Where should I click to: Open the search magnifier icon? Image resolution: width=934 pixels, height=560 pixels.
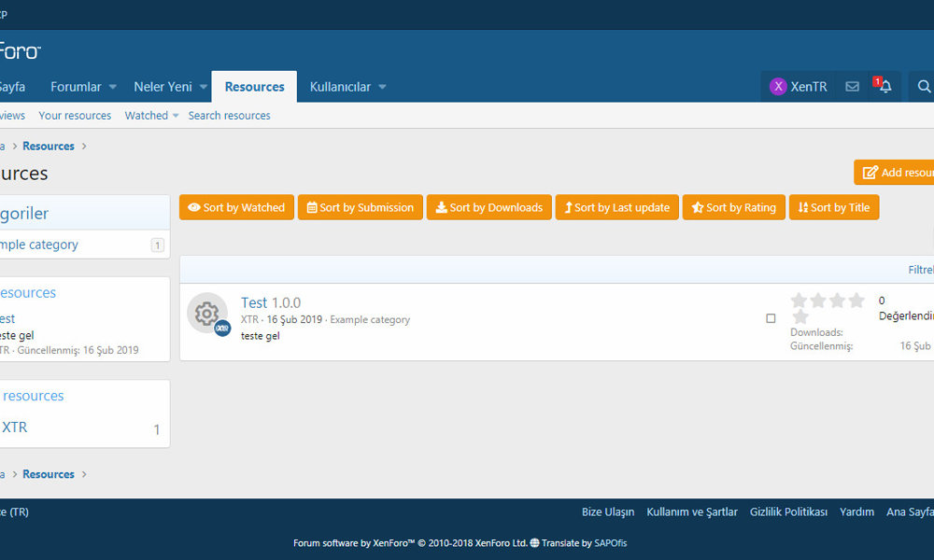(x=924, y=87)
